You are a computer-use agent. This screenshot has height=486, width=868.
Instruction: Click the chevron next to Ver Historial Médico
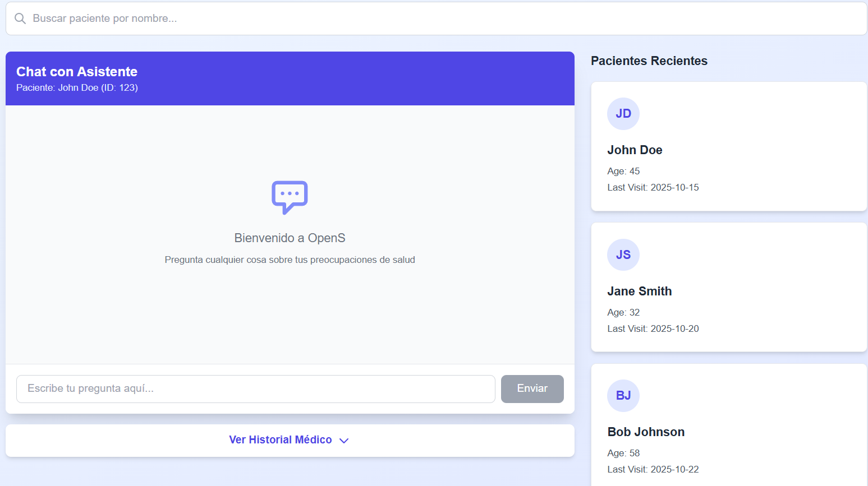(344, 441)
